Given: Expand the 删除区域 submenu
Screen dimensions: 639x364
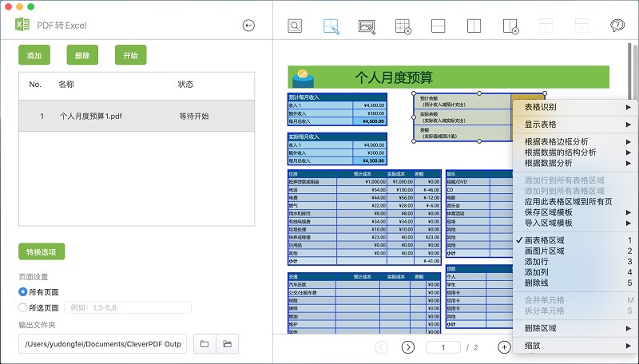Looking at the screenshot, I should tap(575, 328).
